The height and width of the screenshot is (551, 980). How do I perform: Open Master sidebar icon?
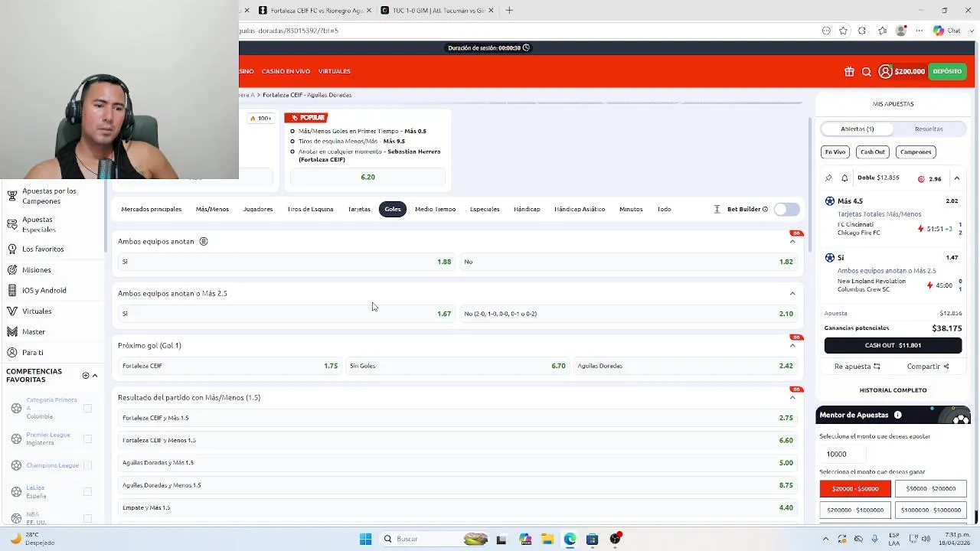pyautogui.click(x=12, y=331)
